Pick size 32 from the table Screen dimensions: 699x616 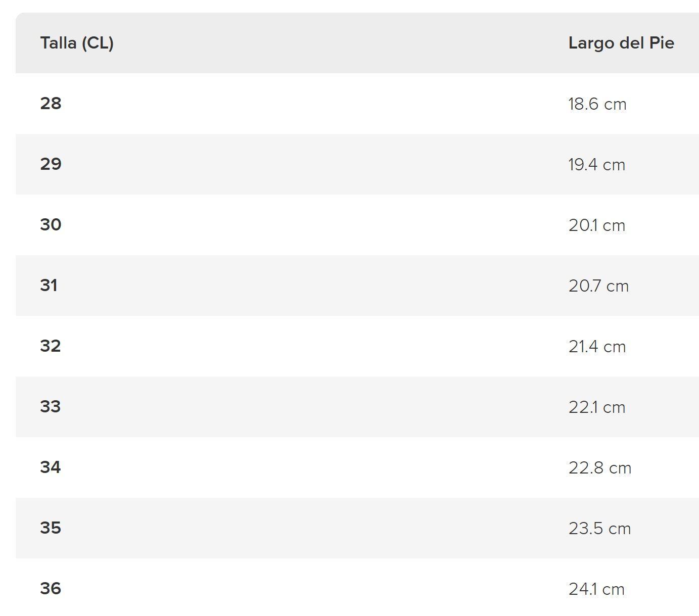(51, 346)
